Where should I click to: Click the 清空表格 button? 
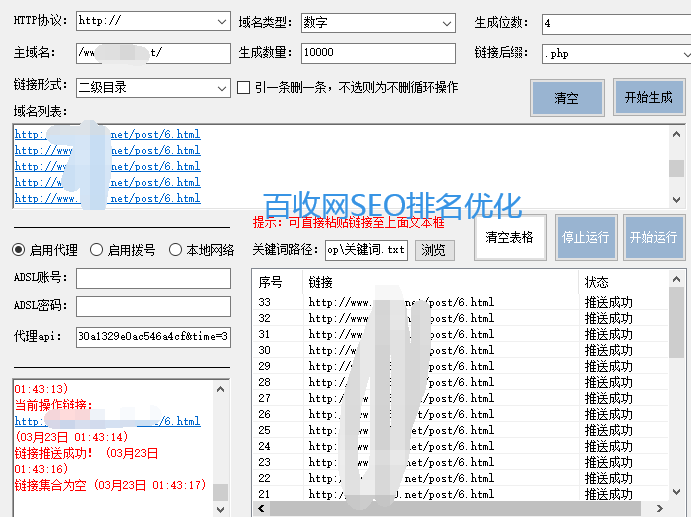click(510, 238)
